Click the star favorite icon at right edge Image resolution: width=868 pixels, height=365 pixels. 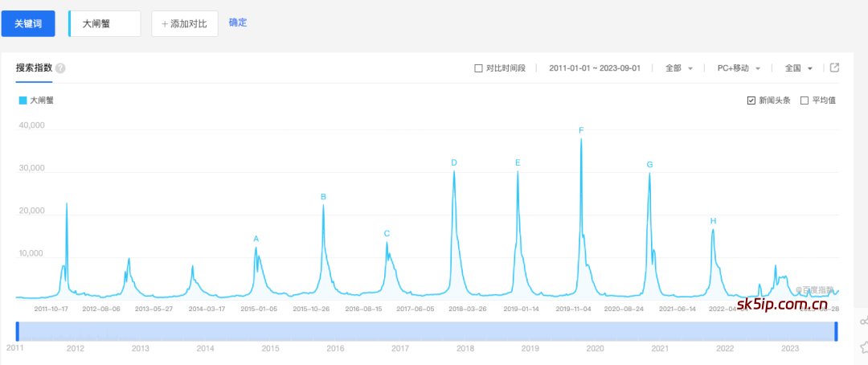(864, 347)
